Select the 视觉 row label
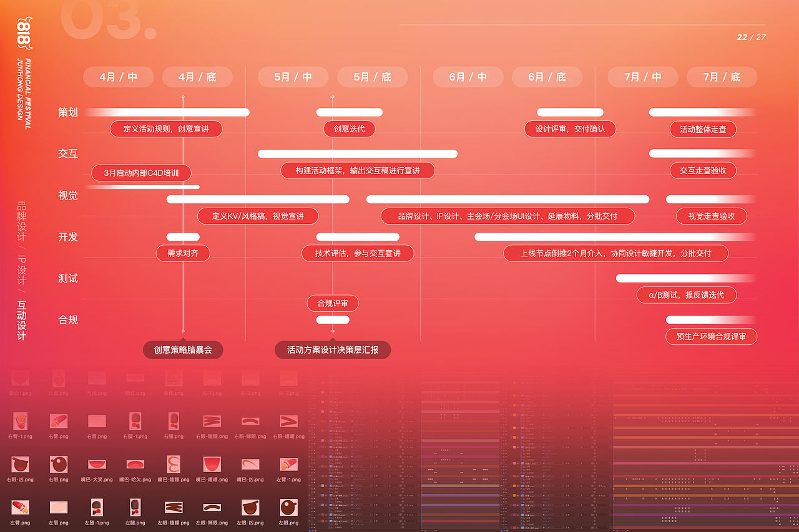799x532 pixels. click(x=68, y=195)
